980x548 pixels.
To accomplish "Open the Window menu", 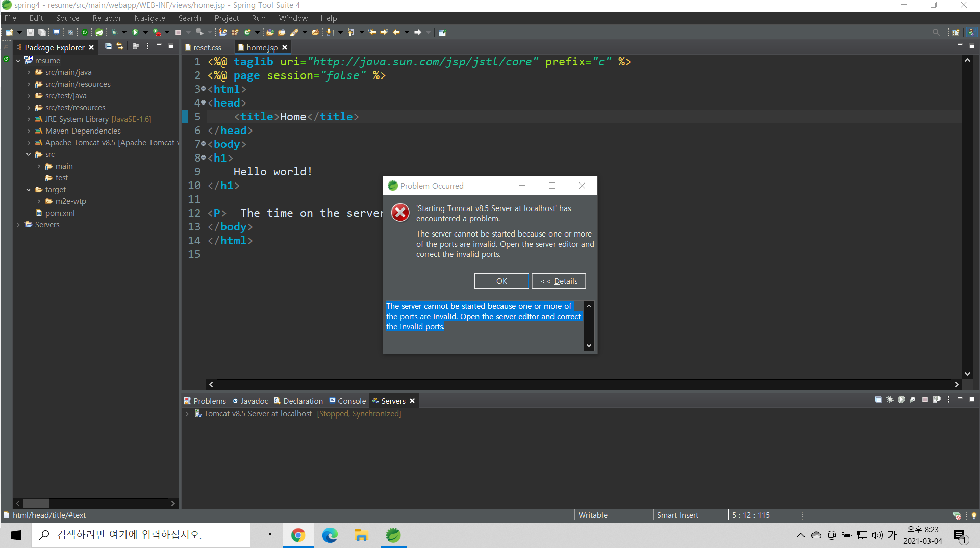I will 293,18.
